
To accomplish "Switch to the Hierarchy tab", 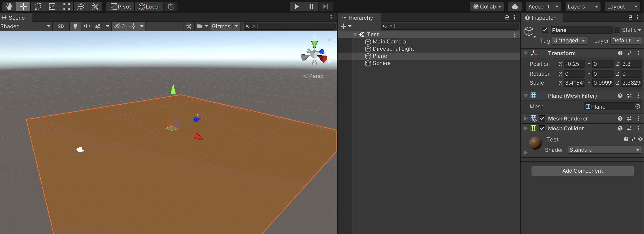I will 359,18.
